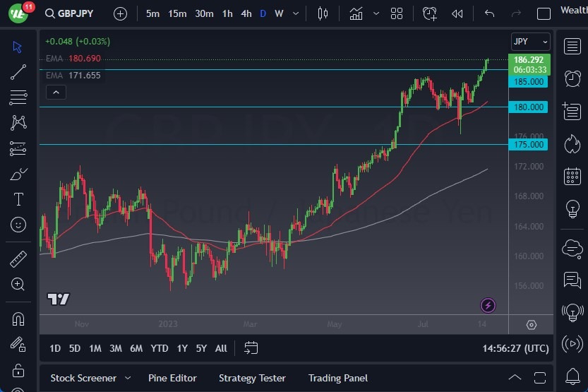Set chart range to 1Y
Viewport: 588px width, 392px height.
tap(182, 348)
